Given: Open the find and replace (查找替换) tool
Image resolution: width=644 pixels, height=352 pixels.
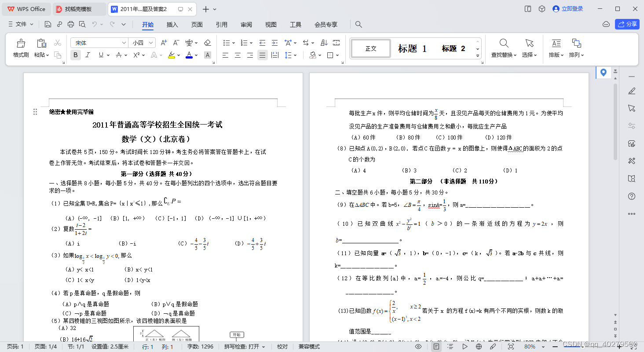Looking at the screenshot, I should (503, 47).
